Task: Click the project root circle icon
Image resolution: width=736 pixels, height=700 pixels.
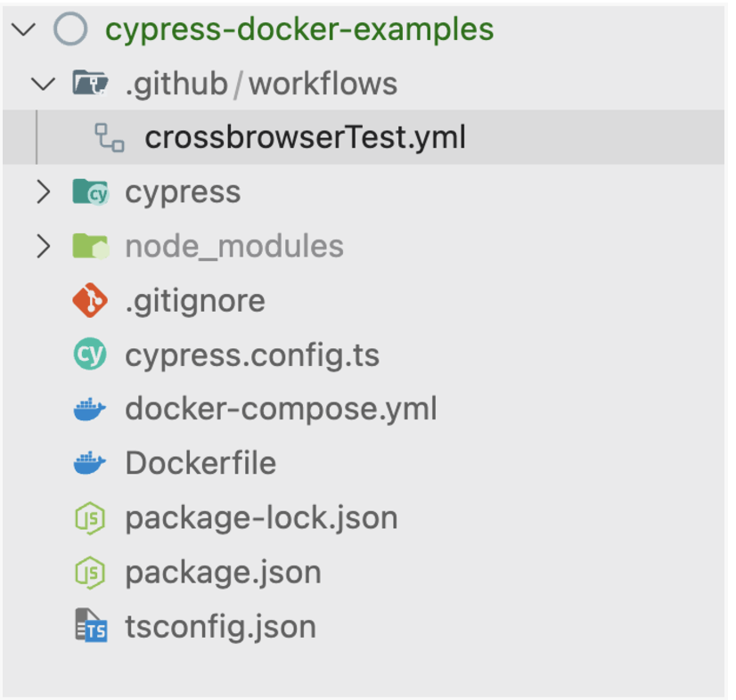Action: pos(70,28)
